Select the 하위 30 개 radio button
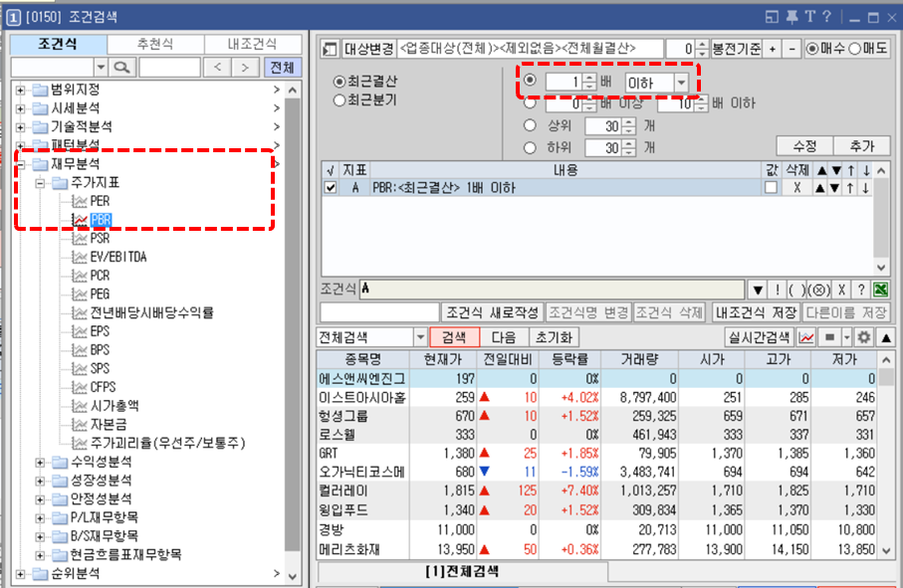The width and height of the screenshot is (903, 588). coord(530,148)
